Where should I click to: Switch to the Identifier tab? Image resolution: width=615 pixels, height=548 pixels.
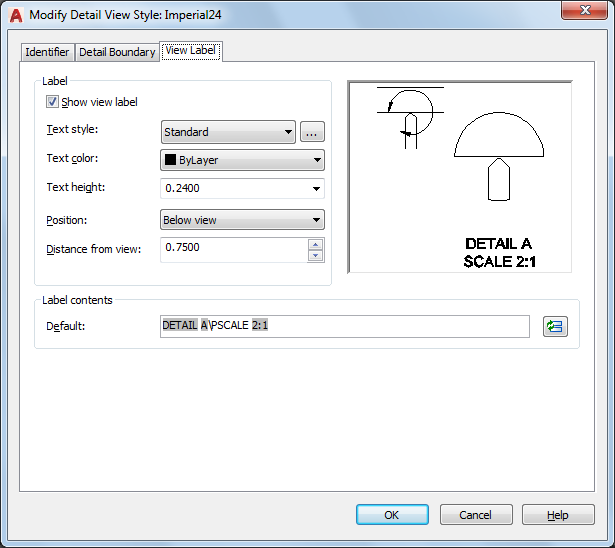pyautogui.click(x=47, y=52)
